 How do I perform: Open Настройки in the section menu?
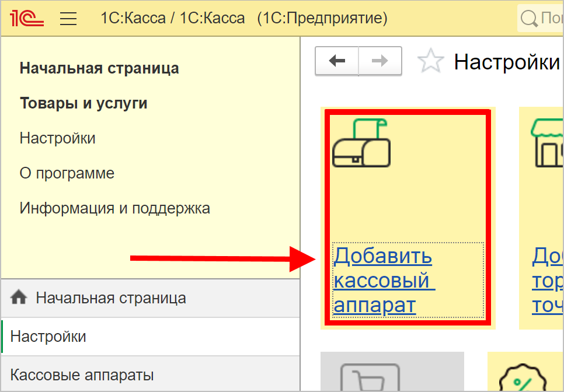coord(58,138)
